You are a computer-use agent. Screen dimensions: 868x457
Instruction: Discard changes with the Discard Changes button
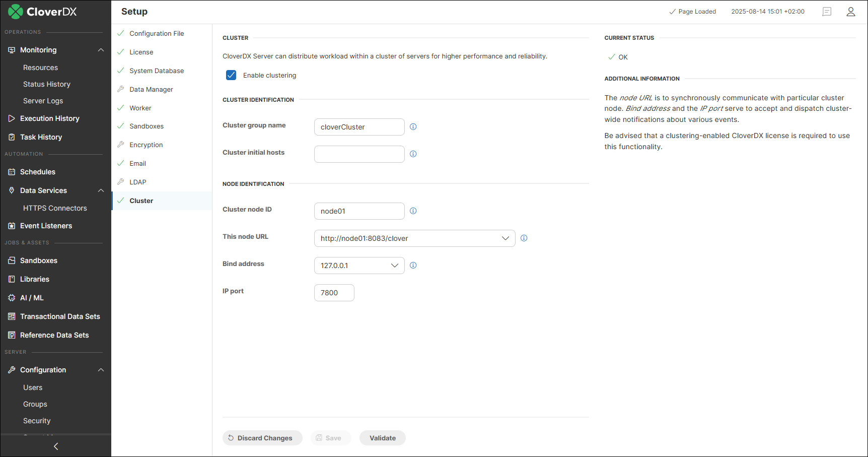(262, 438)
